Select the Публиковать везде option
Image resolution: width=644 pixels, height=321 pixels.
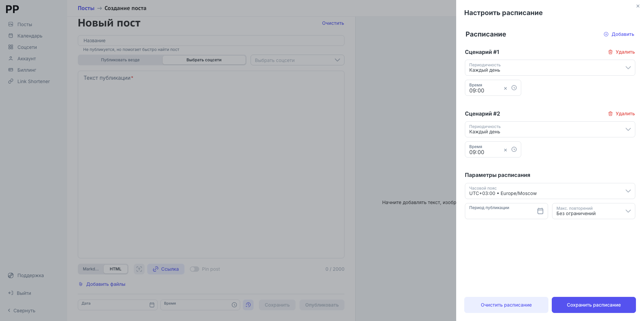(x=120, y=60)
